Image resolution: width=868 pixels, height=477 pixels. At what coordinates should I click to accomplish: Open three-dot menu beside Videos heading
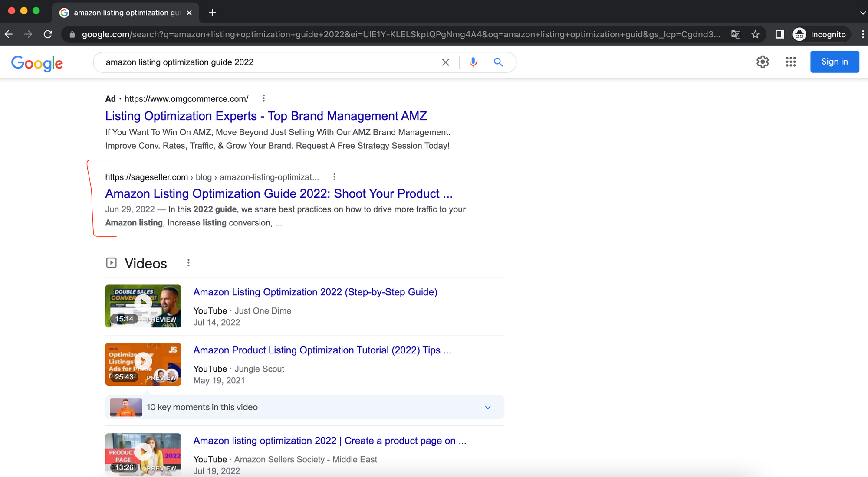pyautogui.click(x=188, y=263)
